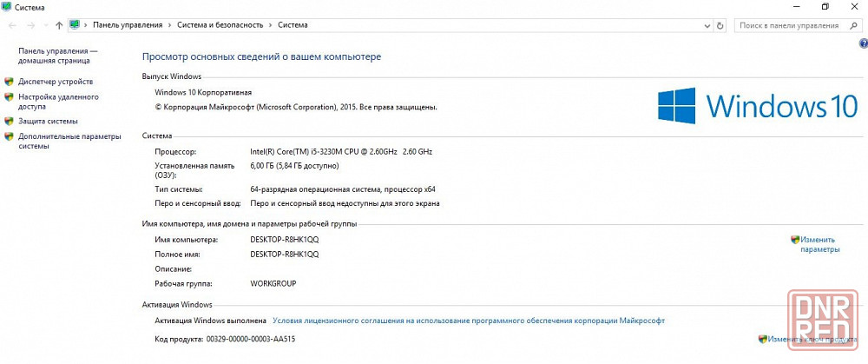Open Help with the blue question icon
Viewport: 868px width, 364px height.
tap(863, 43)
